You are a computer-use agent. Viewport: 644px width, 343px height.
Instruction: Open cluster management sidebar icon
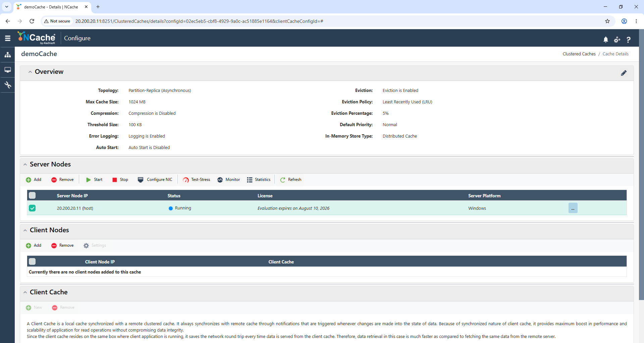pos(7,54)
